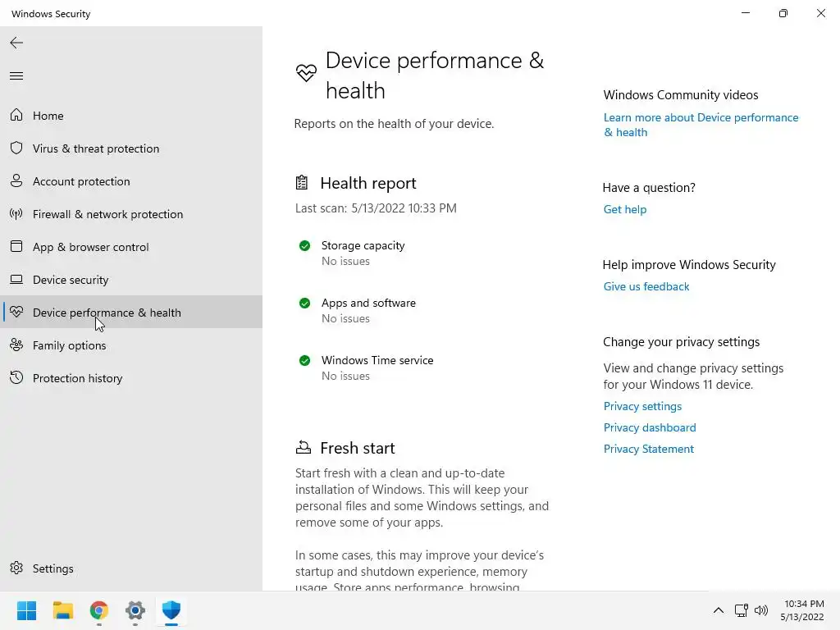Toggle the hamburger navigation menu
This screenshot has height=630, width=840.
(16, 76)
